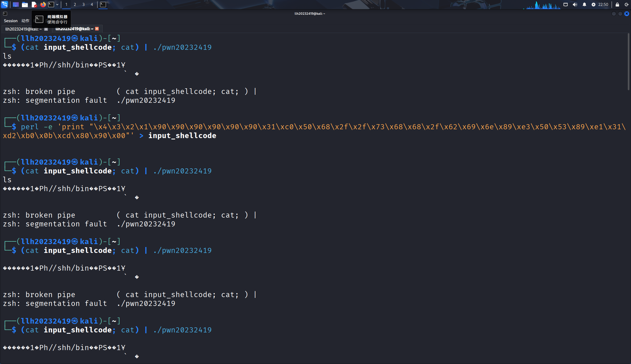Open the notifications bell icon
This screenshot has height=364, width=631.
pyautogui.click(x=584, y=4)
